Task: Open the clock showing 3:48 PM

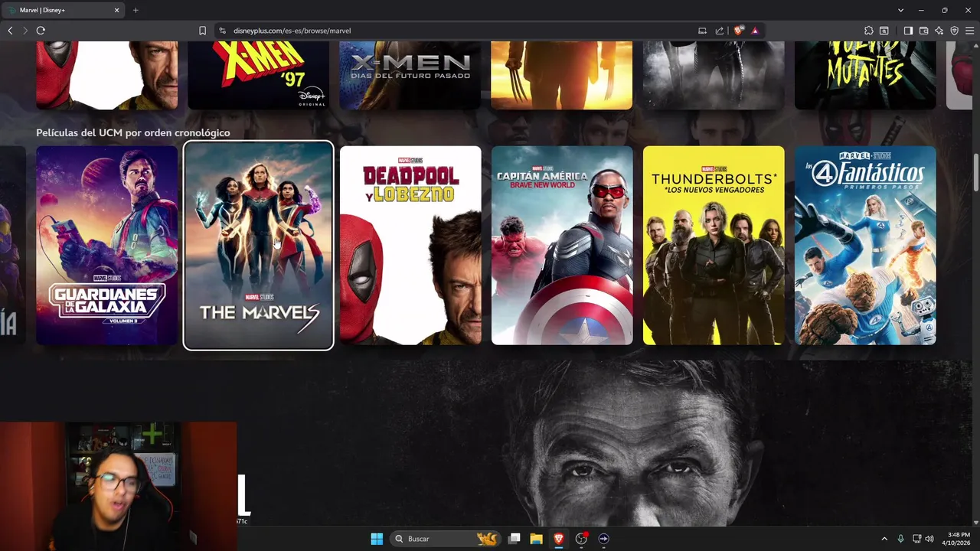Action: tap(958, 539)
